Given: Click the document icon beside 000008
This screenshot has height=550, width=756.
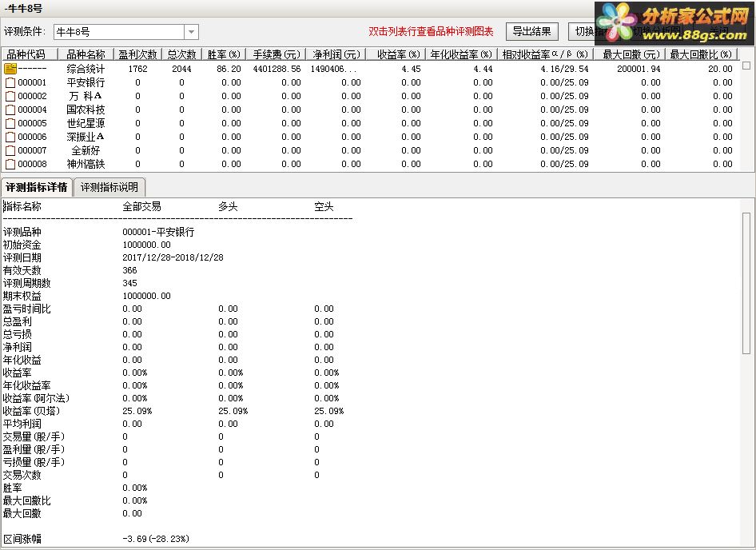Looking at the screenshot, I should (10, 164).
